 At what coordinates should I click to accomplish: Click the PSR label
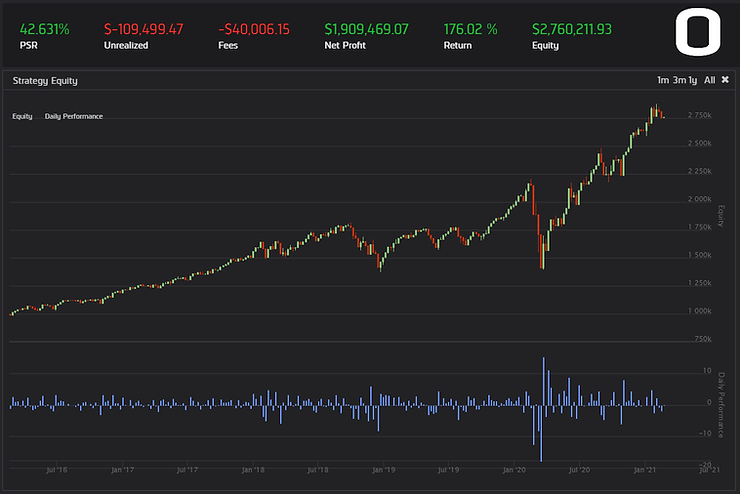point(28,45)
